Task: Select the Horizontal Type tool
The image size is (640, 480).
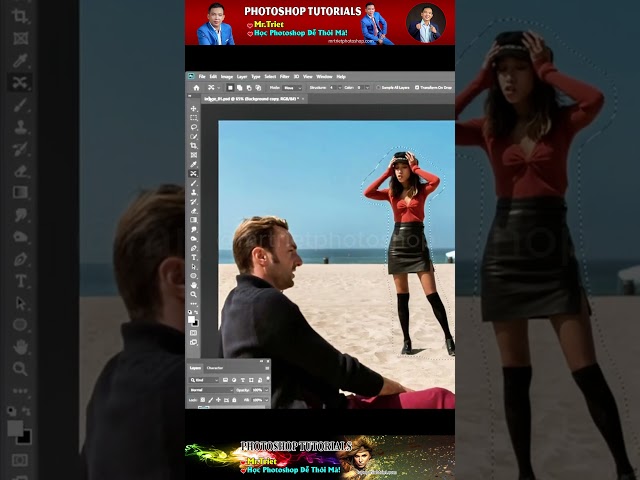Action: (x=193, y=257)
